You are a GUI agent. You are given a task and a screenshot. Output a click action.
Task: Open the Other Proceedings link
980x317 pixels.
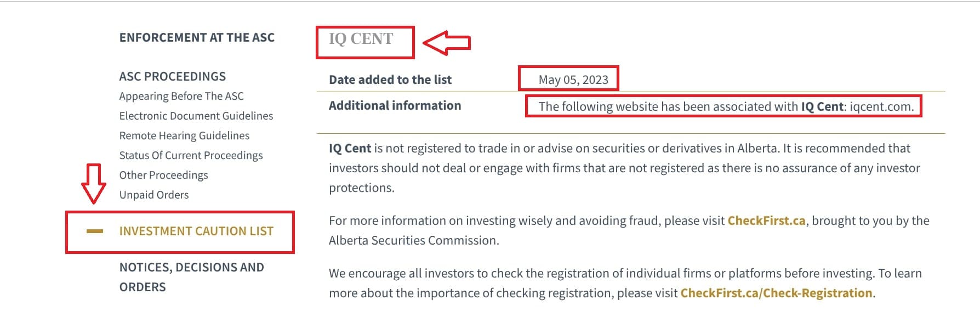click(163, 175)
